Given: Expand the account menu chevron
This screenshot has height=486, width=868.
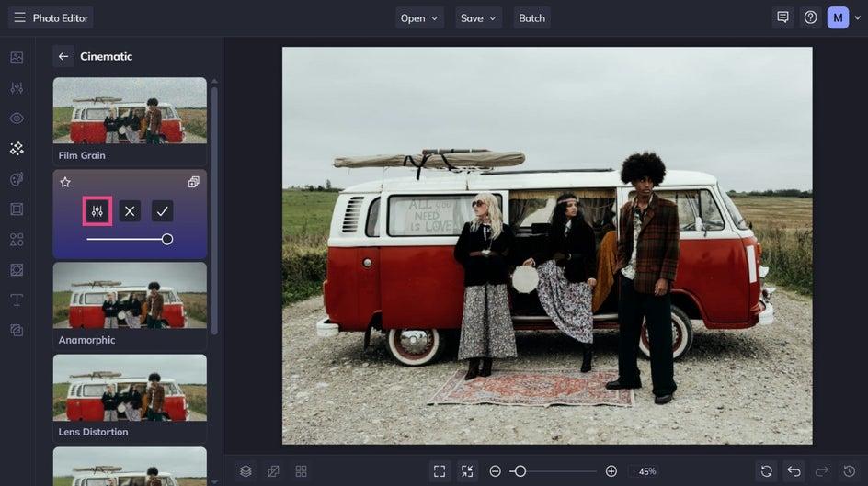Looking at the screenshot, I should [x=858, y=17].
